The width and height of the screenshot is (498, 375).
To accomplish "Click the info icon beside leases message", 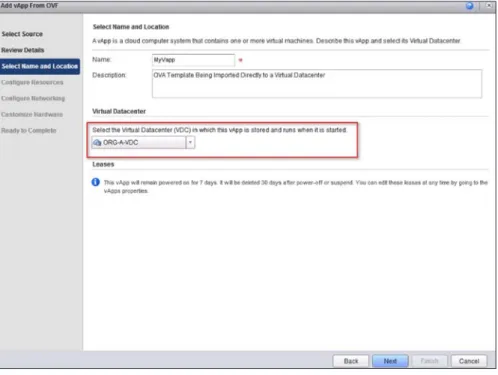I will tap(96, 182).
